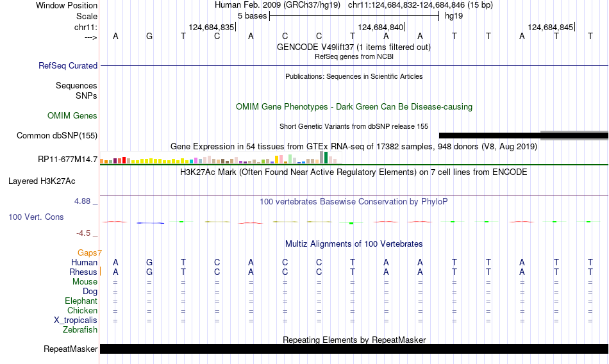This screenshot has width=609, height=364.
Task: Click 'Repeating Elements by RepeatMasker' title
Action: (x=355, y=340)
